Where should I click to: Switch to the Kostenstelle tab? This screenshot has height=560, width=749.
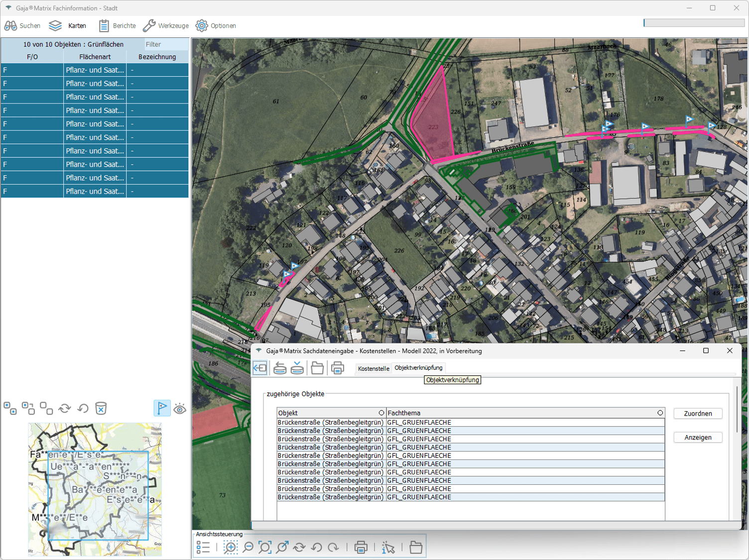374,368
